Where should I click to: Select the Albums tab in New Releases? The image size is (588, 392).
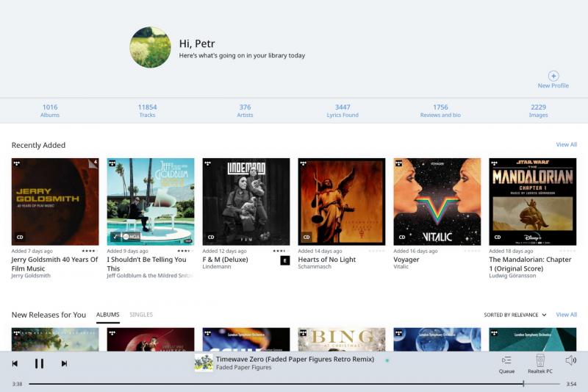click(107, 315)
